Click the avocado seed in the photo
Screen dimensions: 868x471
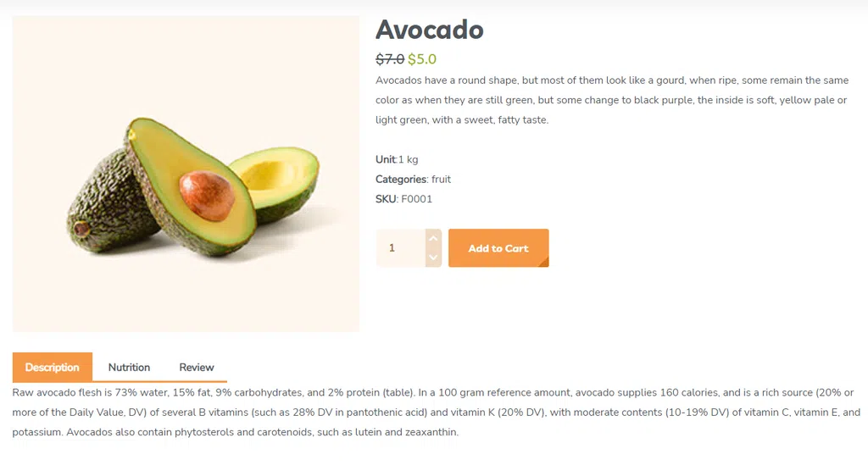click(207, 196)
